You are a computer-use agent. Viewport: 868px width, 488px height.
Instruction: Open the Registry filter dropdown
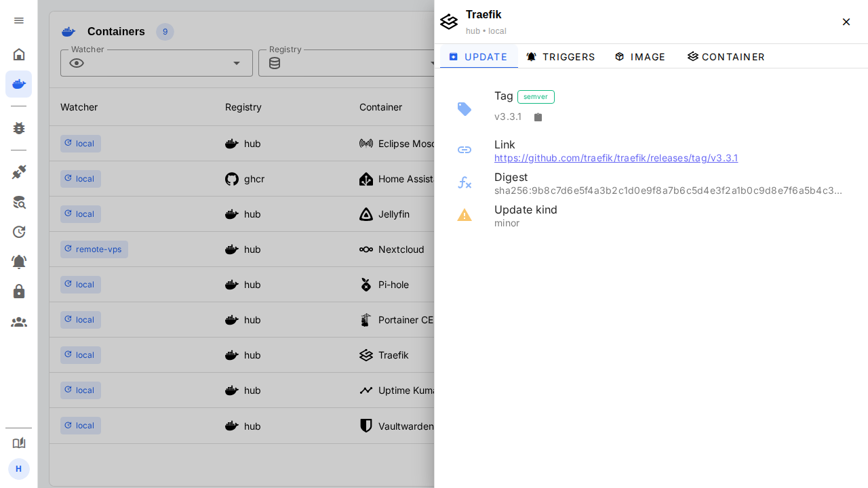346,63
